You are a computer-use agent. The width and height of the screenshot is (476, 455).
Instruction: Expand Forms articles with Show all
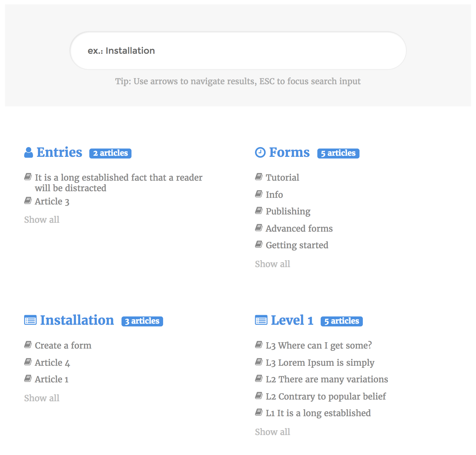pos(273,264)
